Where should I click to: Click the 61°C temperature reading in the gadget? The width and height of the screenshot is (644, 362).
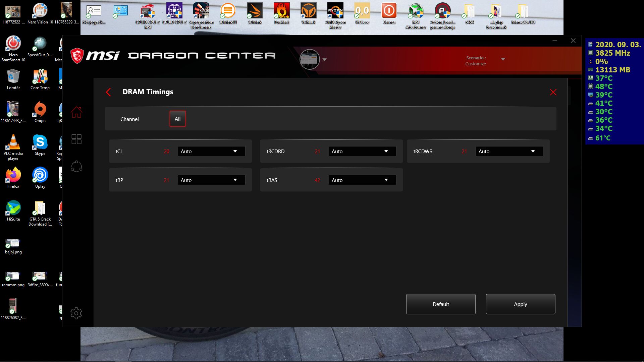(603, 138)
